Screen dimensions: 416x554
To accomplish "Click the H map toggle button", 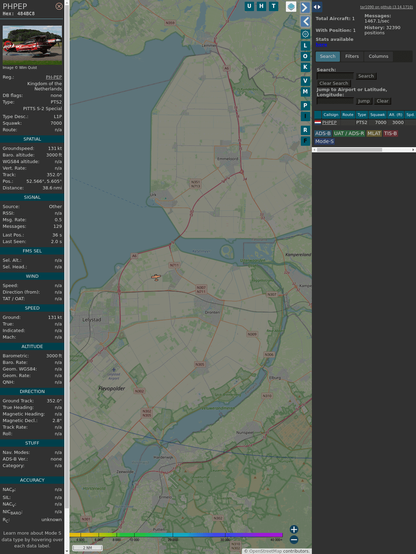I will pos(261,6).
